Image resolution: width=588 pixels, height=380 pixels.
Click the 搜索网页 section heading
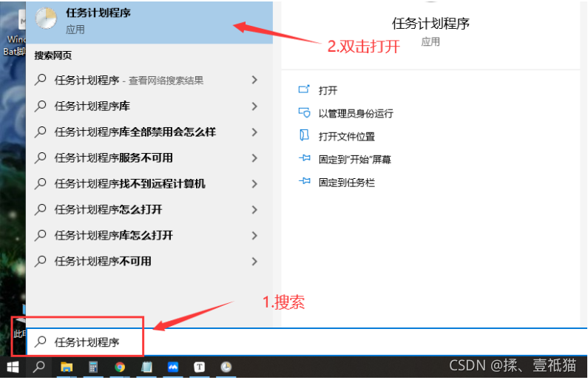tap(53, 55)
